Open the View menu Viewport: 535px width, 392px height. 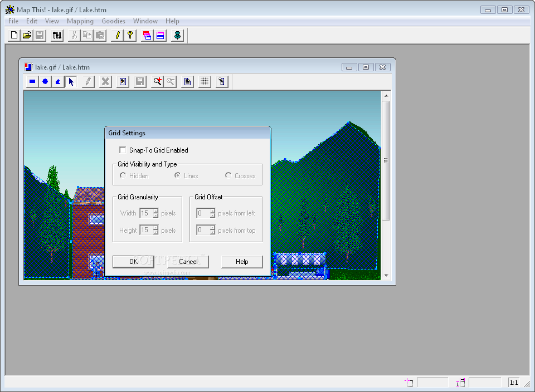click(x=52, y=21)
